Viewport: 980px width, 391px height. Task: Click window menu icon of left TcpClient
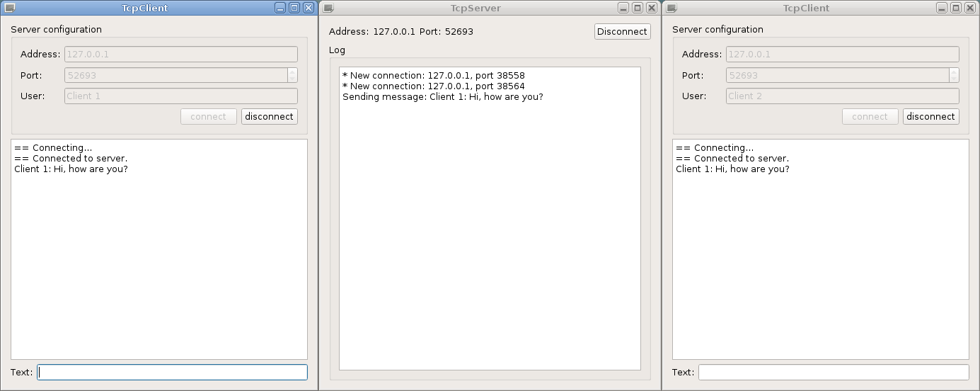(9, 8)
